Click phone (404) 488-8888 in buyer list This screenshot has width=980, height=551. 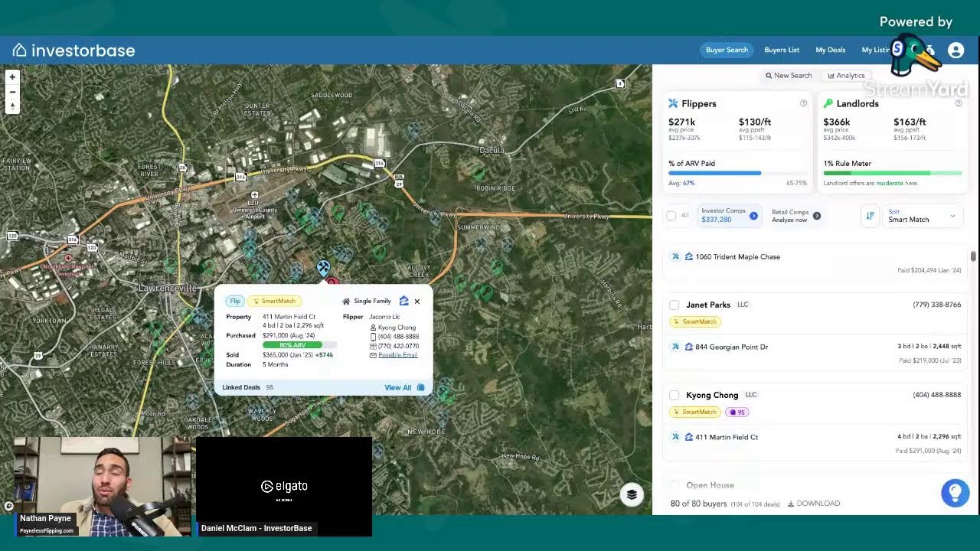coord(937,395)
